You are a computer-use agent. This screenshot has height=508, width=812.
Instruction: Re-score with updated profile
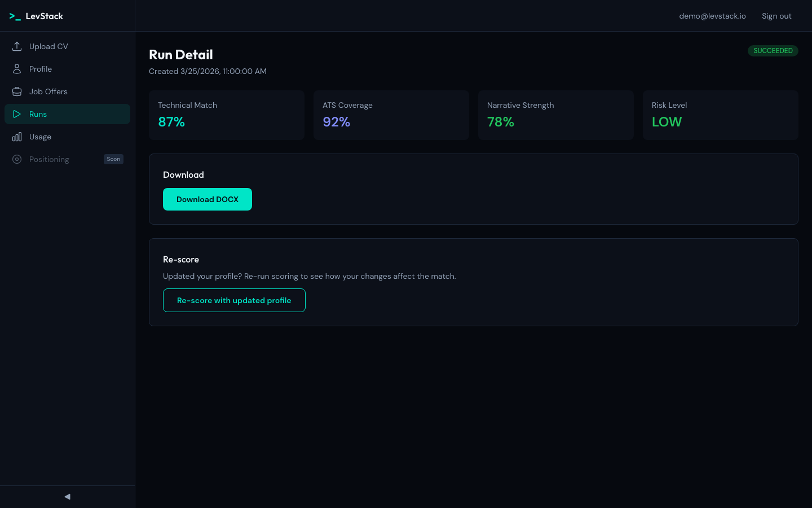click(x=234, y=300)
